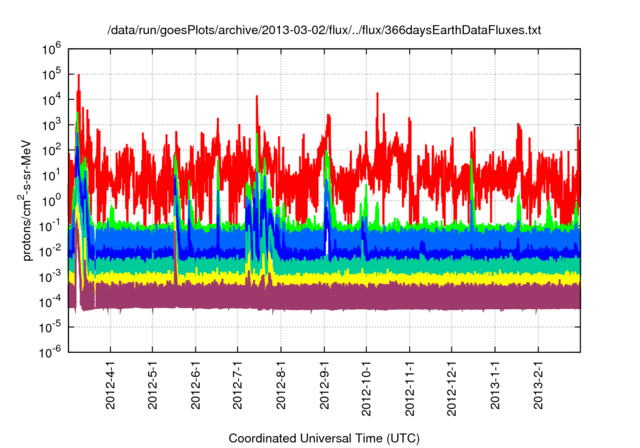This screenshot has width=640, height=448.
Task: Click the 10^5 y-axis tick label
Action: (x=51, y=74)
